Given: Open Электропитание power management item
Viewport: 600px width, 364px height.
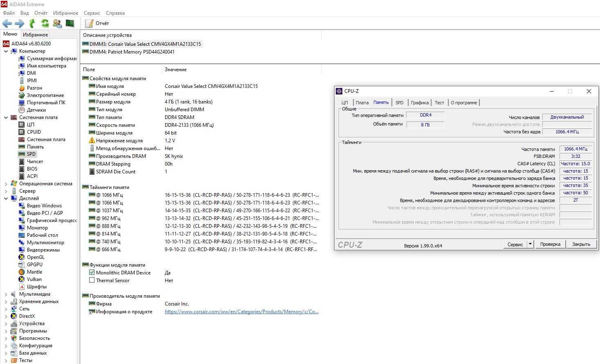Looking at the screenshot, I should pos(45,95).
